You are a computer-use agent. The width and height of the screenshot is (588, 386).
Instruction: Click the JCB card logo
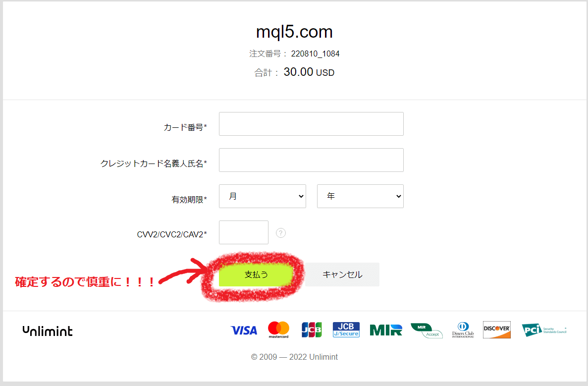(x=312, y=330)
